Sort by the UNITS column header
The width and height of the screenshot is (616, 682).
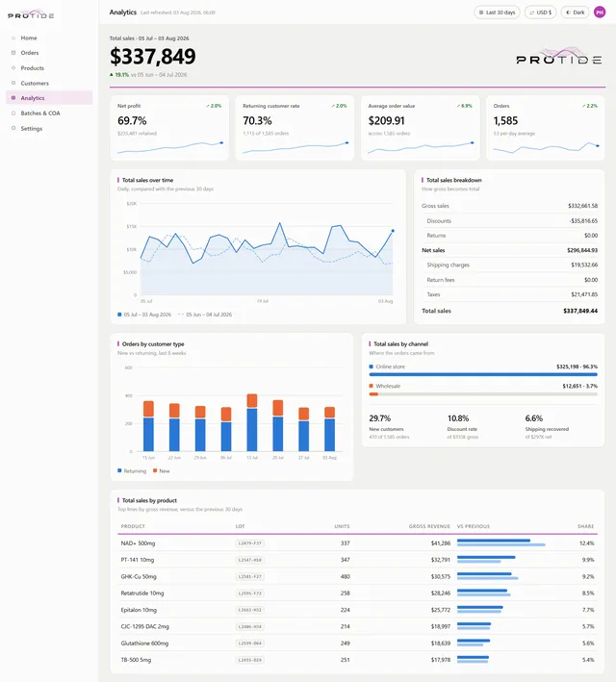coord(342,526)
